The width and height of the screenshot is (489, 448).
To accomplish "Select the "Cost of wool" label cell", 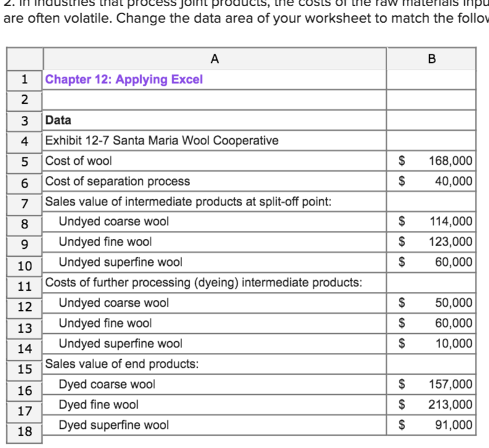I will point(215,161).
